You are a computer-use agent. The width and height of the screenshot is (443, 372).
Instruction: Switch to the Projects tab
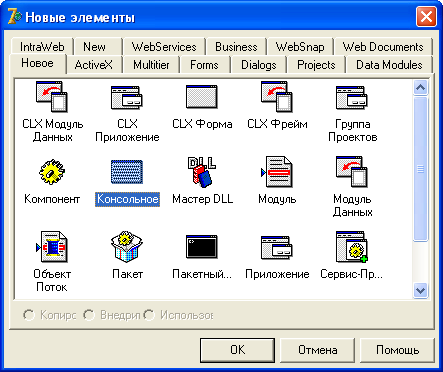(x=316, y=65)
